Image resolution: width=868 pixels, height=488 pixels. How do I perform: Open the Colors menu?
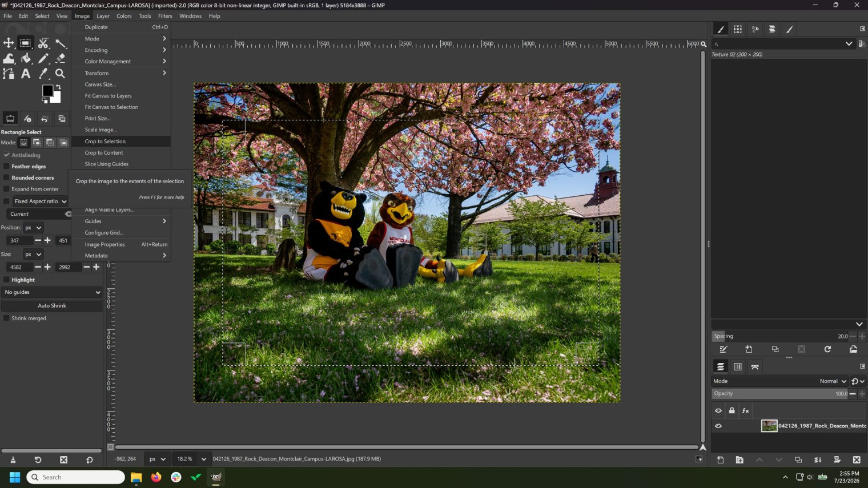click(124, 16)
